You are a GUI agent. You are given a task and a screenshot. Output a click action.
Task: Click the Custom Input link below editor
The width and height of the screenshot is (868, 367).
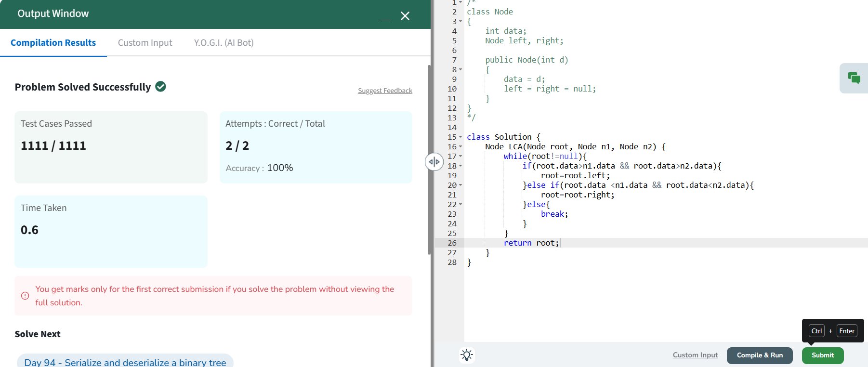pyautogui.click(x=695, y=355)
